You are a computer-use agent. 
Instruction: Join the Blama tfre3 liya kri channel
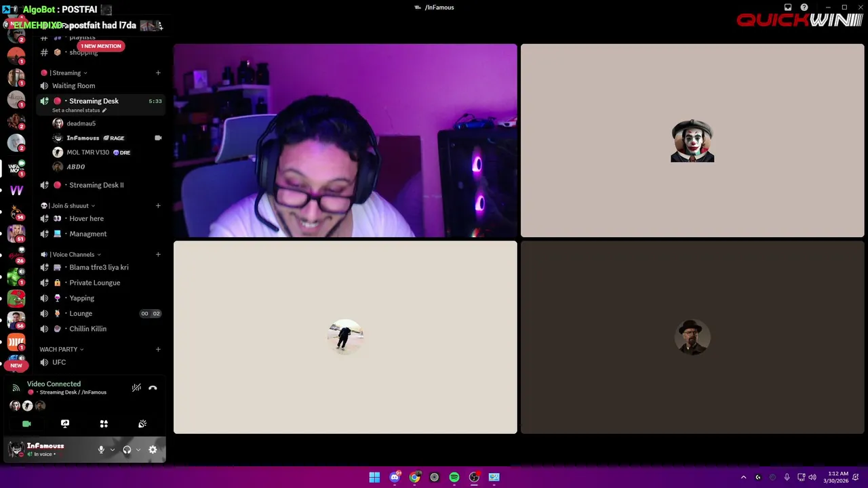(x=100, y=267)
